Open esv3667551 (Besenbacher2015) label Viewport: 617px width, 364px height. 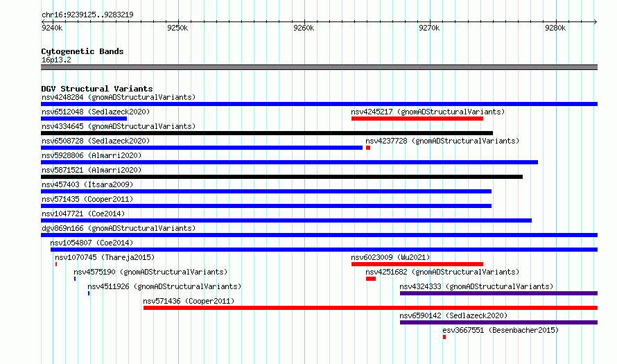pos(501,330)
